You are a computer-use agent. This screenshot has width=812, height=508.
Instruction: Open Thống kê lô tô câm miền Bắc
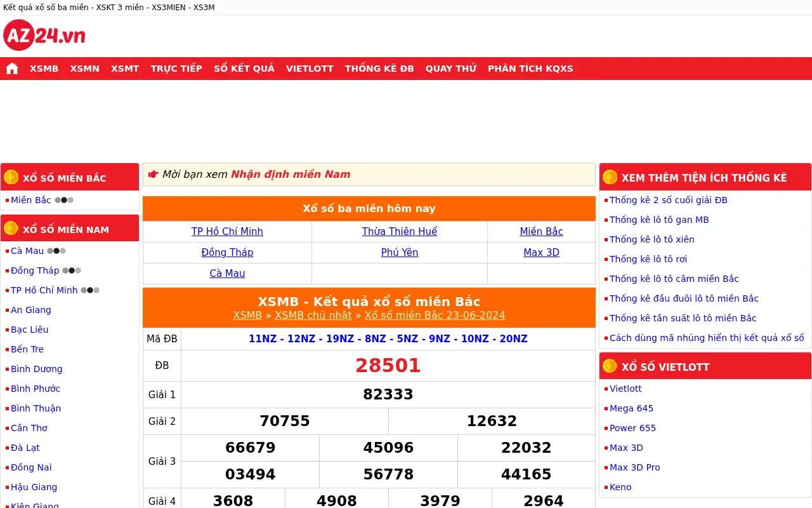(674, 279)
